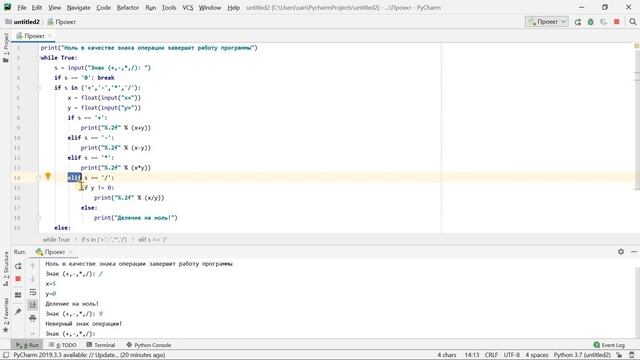Stop the program using the toolbar's red square
This screenshot has height=360, width=640.
point(617,22)
